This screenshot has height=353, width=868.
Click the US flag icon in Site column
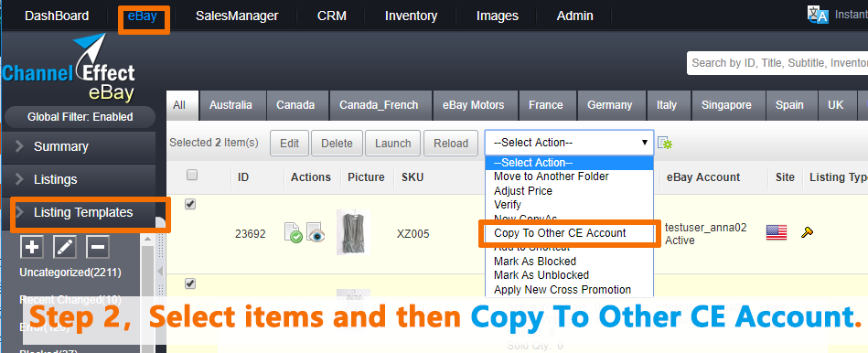pos(777,232)
